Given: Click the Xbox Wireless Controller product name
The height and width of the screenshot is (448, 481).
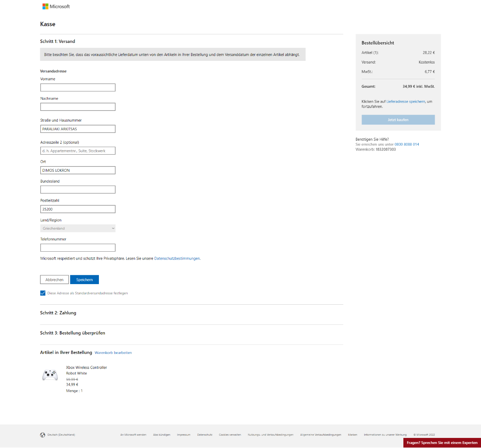Looking at the screenshot, I should (x=87, y=368).
